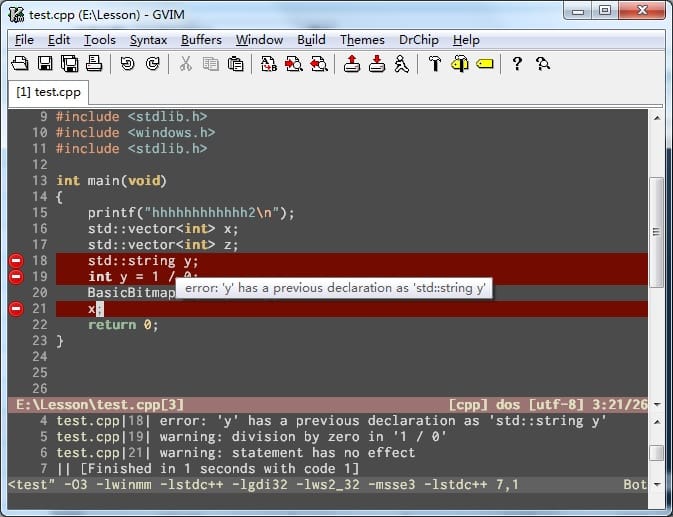
Task: Click error sign marker on line 18
Action: [16, 261]
